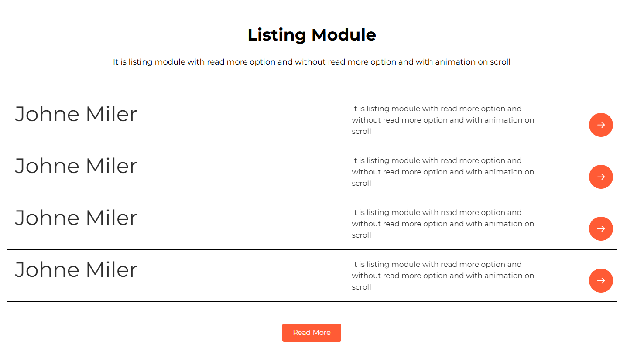
Task: Click the divider line under the last row
Action: [x=312, y=301]
